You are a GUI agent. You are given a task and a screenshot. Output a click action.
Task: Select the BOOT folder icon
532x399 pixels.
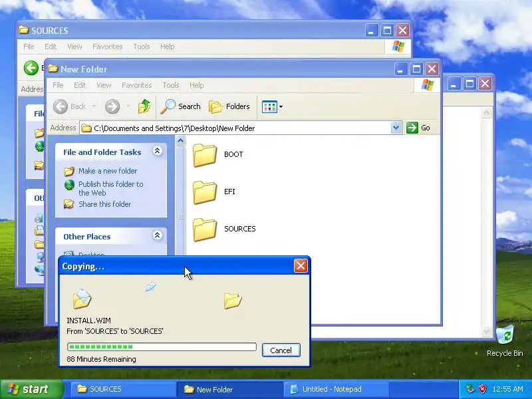(205, 155)
